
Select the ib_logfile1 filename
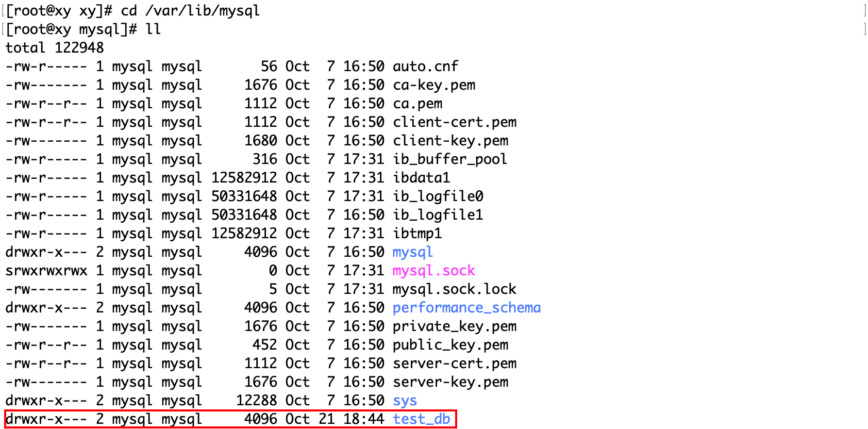pyautogui.click(x=438, y=214)
